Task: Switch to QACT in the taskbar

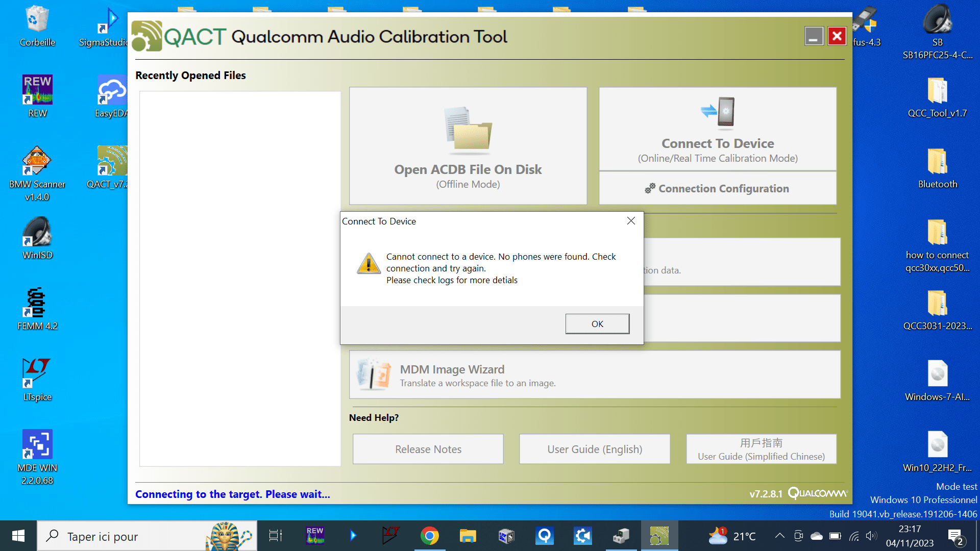Action: pos(659,536)
